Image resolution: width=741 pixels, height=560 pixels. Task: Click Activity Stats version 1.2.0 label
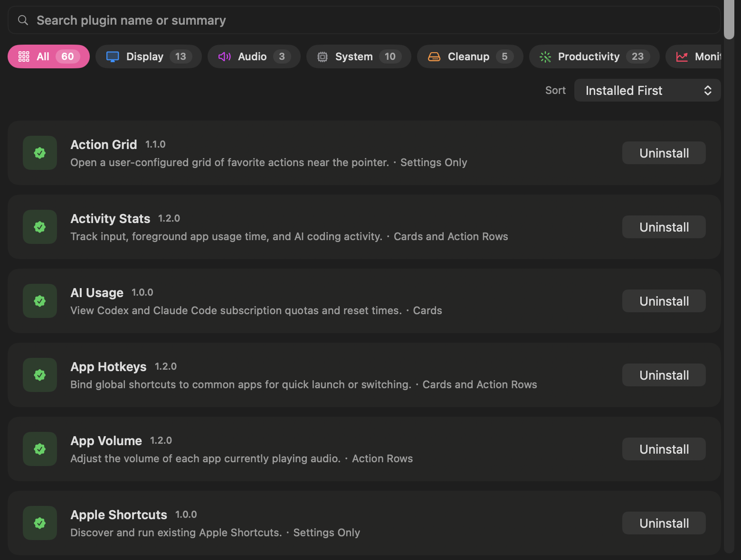coord(169,218)
